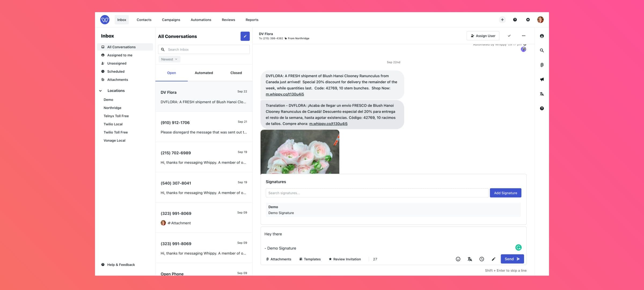Click the compose new message pencil button

click(245, 36)
